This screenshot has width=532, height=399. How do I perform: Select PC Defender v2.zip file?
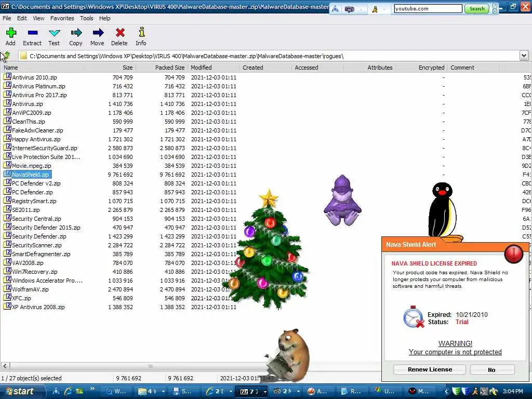coord(32,183)
